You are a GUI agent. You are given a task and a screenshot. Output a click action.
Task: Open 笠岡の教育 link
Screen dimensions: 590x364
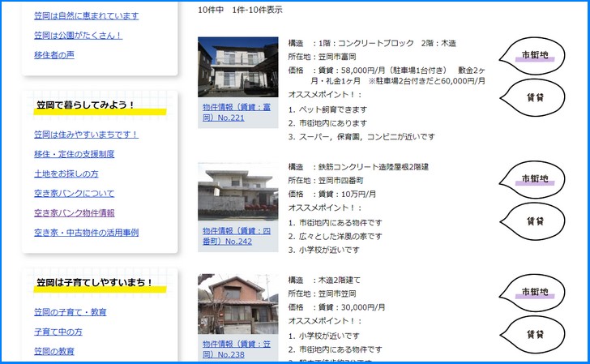(x=54, y=351)
